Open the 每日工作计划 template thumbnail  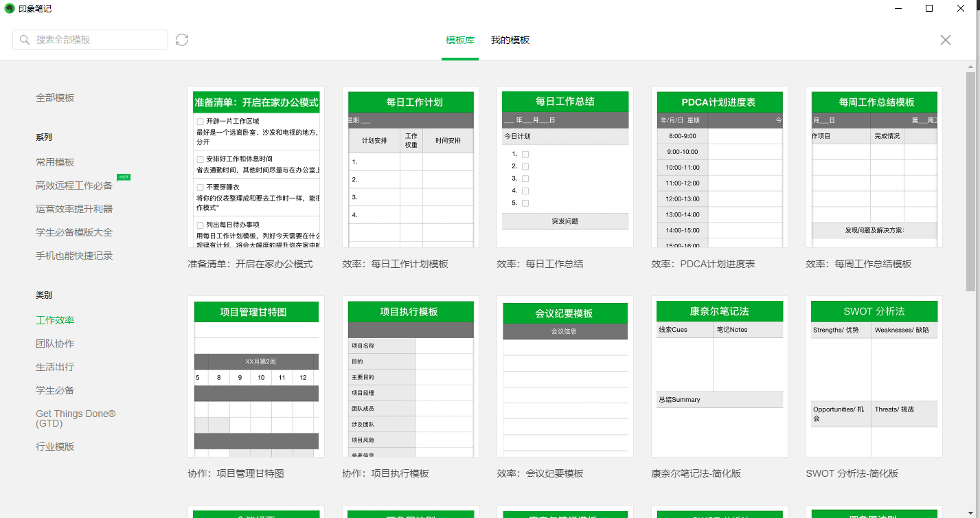tap(411, 167)
